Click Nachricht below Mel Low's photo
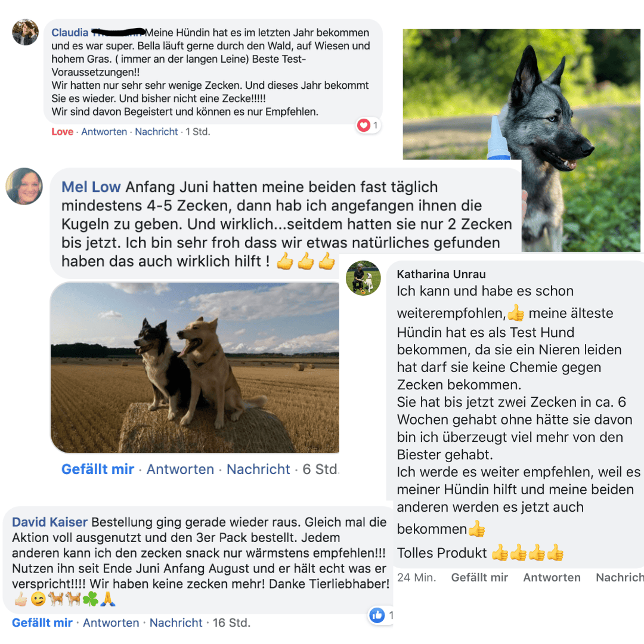This screenshot has height=644, width=644. (x=258, y=469)
